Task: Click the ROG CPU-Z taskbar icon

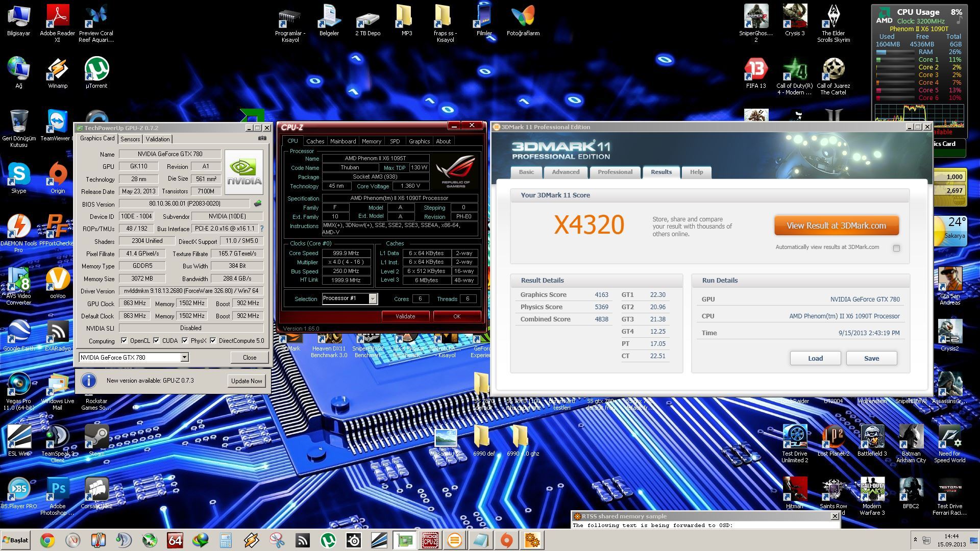Action: coord(429,540)
